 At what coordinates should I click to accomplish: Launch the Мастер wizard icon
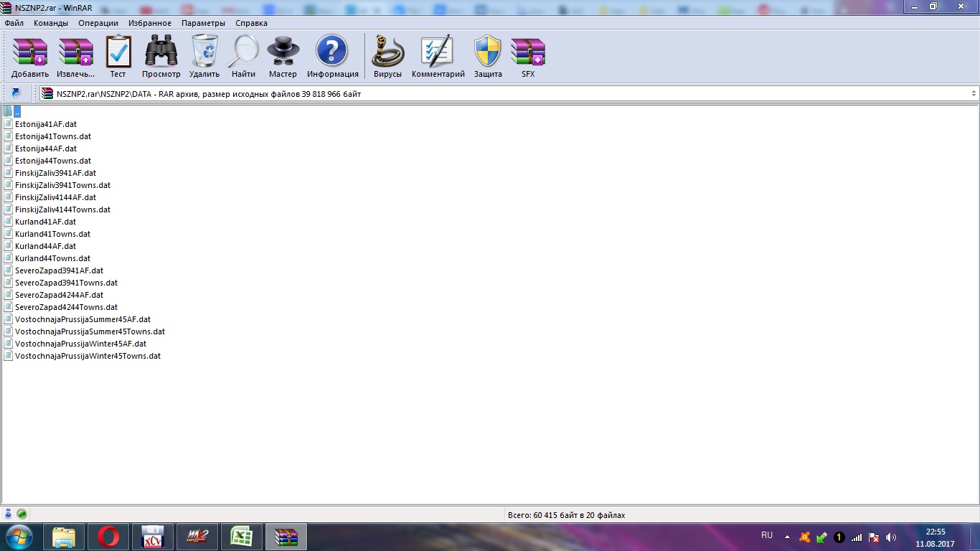point(283,57)
